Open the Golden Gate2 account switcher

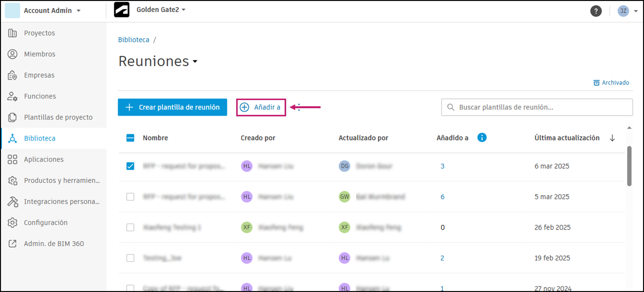(x=161, y=10)
